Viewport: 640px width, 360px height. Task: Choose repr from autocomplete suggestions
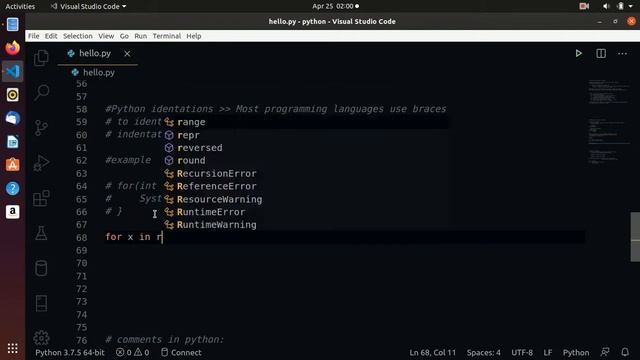pos(305,135)
